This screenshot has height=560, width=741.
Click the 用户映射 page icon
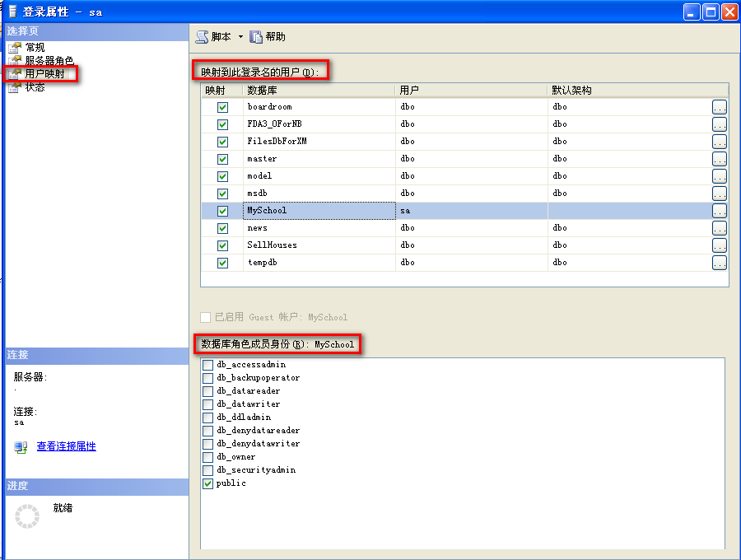[15, 74]
